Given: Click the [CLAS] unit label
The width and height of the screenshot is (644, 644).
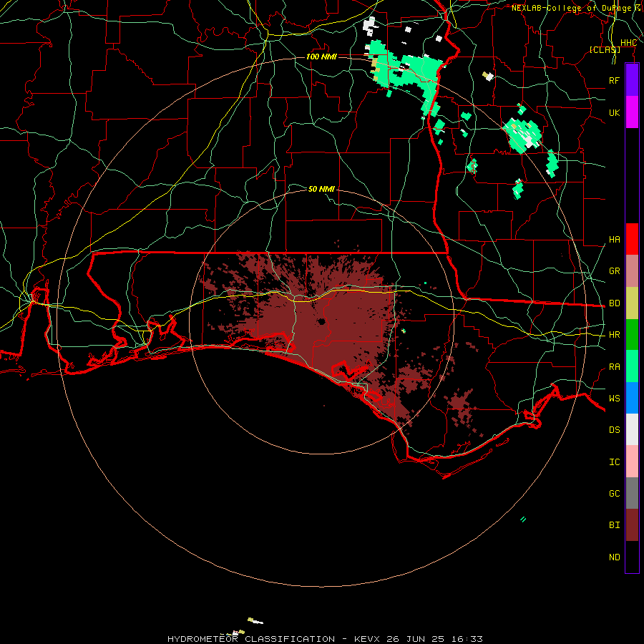Looking at the screenshot, I should 605,49.
